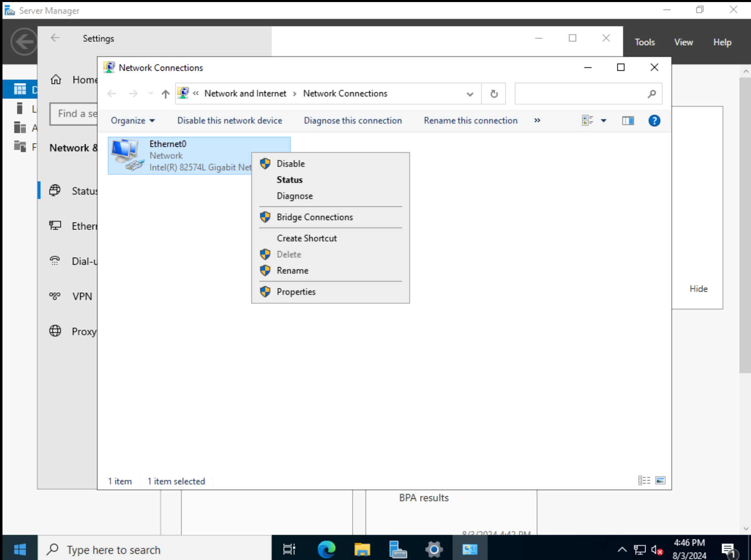The height and width of the screenshot is (560, 751).
Task: Click the Find a setting box
Action: click(x=74, y=114)
